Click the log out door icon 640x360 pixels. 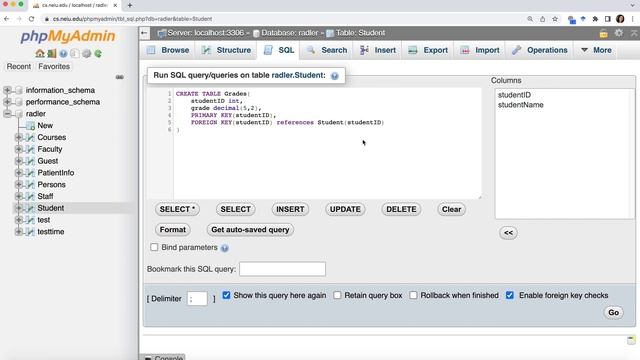pos(51,53)
